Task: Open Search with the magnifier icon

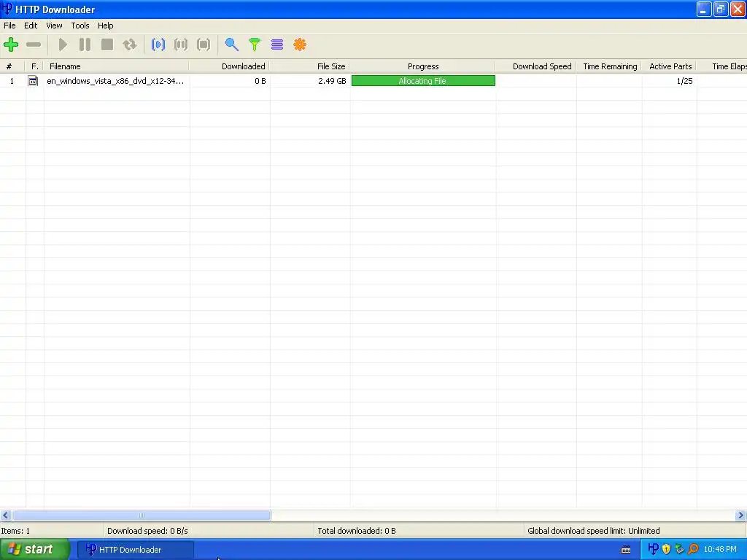Action: point(231,44)
